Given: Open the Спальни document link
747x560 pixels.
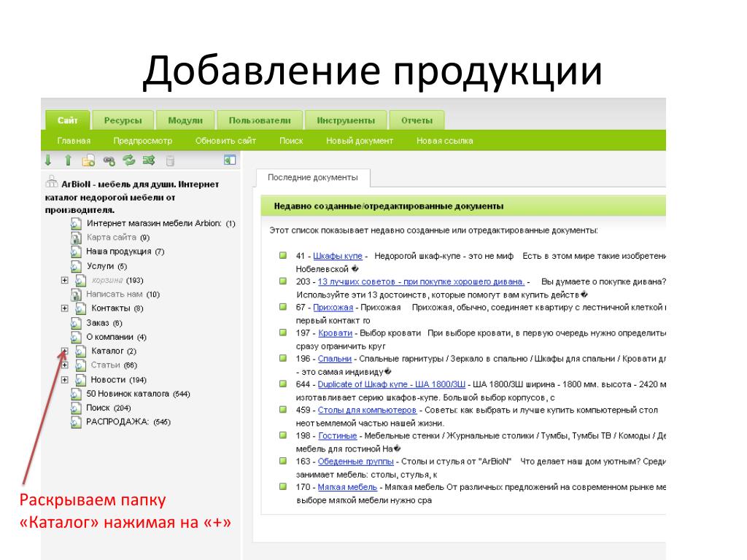Looking at the screenshot, I should point(334,359).
